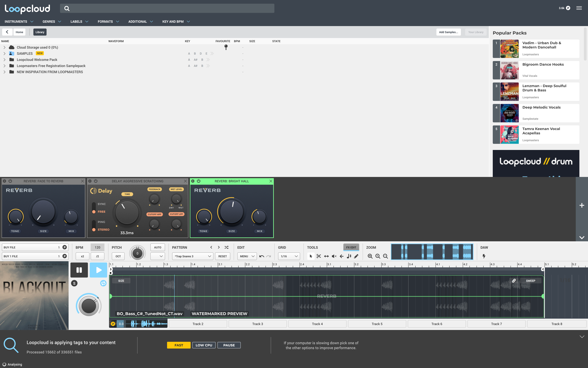Expand NEW INSPIRATION FROM LOOPMASTERS folder
This screenshot has height=368, width=588.
pyautogui.click(x=4, y=72)
